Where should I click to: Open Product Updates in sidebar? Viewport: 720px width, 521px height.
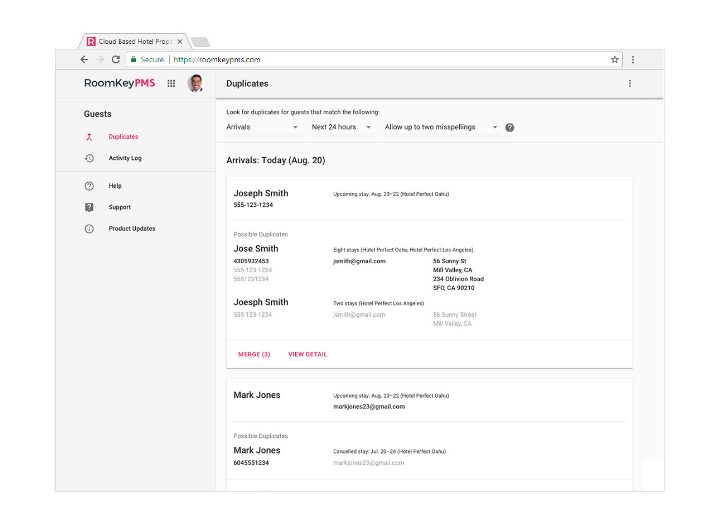point(131,229)
